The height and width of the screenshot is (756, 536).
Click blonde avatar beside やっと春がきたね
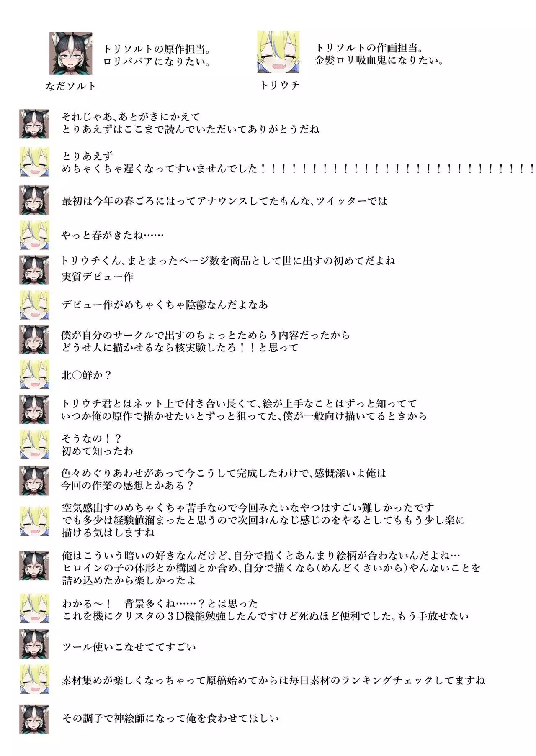click(x=34, y=235)
